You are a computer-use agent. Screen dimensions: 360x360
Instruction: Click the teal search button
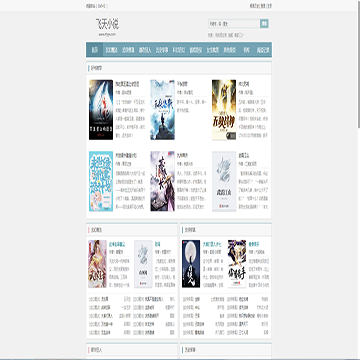264,24
